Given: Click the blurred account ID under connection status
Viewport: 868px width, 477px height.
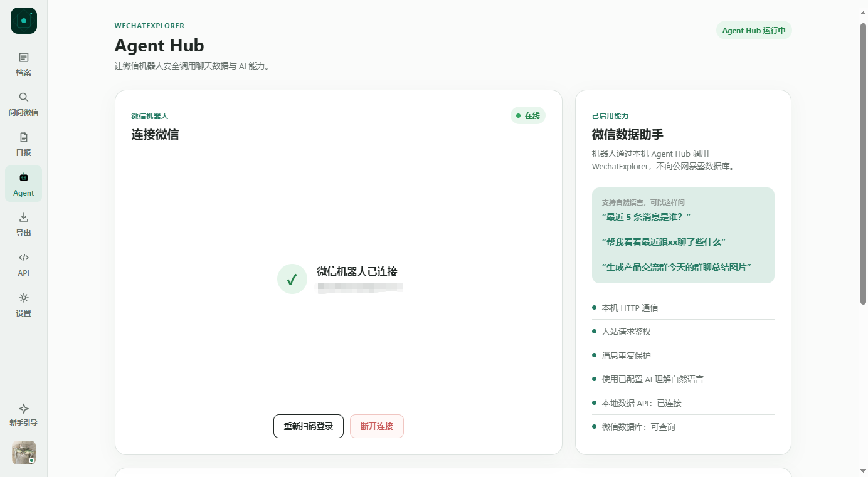Looking at the screenshot, I should coord(360,288).
